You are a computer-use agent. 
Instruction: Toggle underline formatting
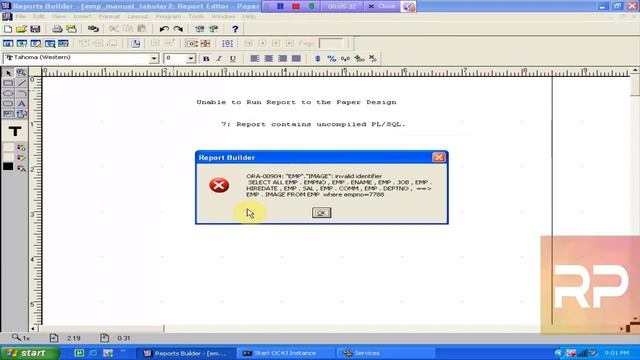click(233, 58)
